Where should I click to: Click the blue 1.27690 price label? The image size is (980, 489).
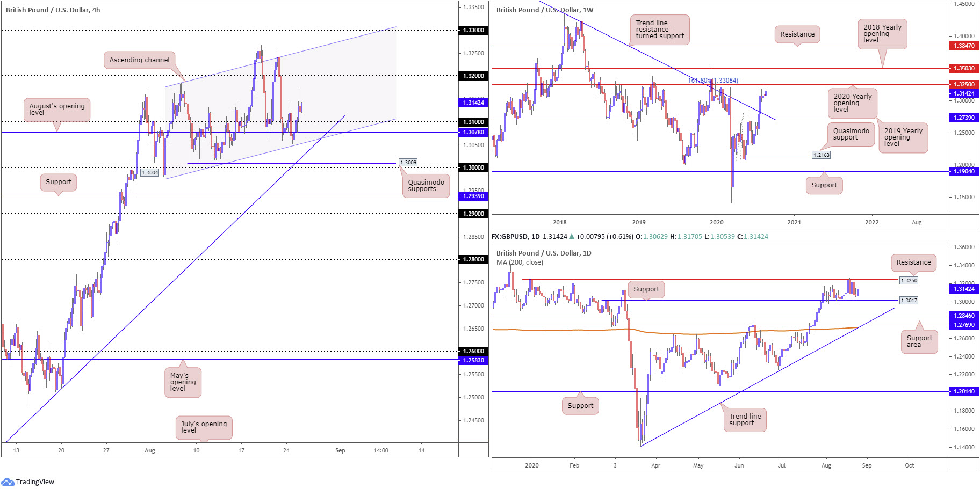click(964, 325)
